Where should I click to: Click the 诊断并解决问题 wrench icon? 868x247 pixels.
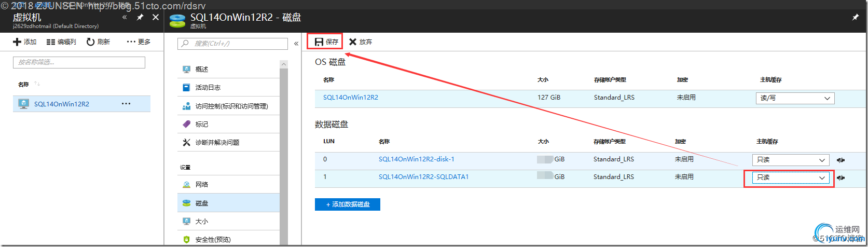(187, 142)
